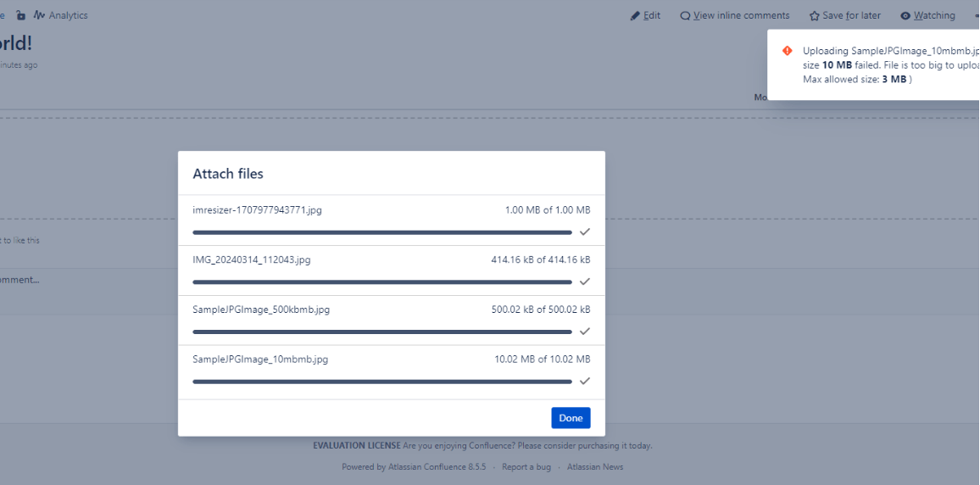
Task: Click the Attach files dialog heading
Action: coord(228,174)
